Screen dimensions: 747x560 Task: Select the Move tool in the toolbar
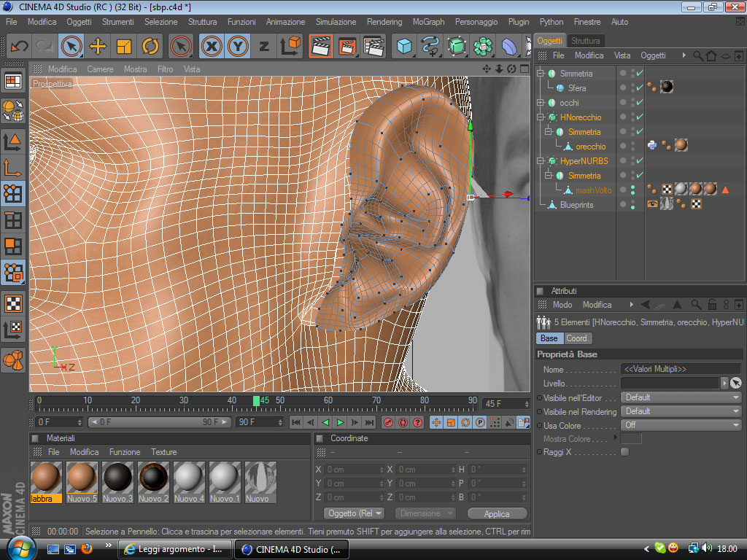tap(98, 46)
